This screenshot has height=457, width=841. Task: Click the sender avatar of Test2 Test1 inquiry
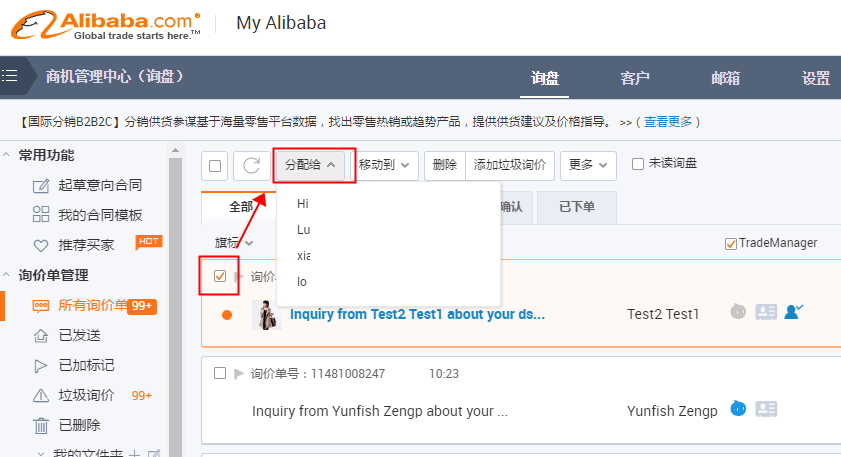pyautogui.click(x=266, y=314)
